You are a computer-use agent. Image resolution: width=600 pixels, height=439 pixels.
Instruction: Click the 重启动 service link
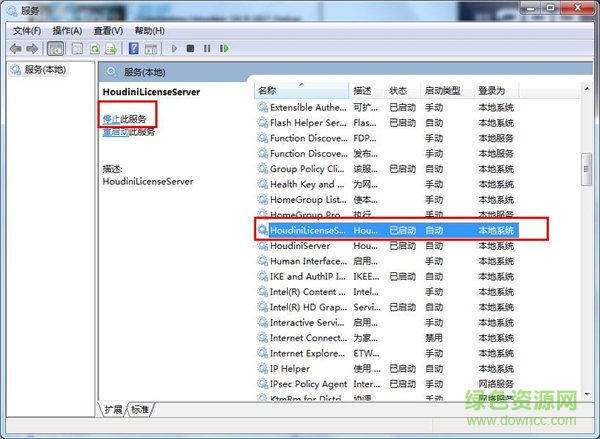pyautogui.click(x=115, y=132)
